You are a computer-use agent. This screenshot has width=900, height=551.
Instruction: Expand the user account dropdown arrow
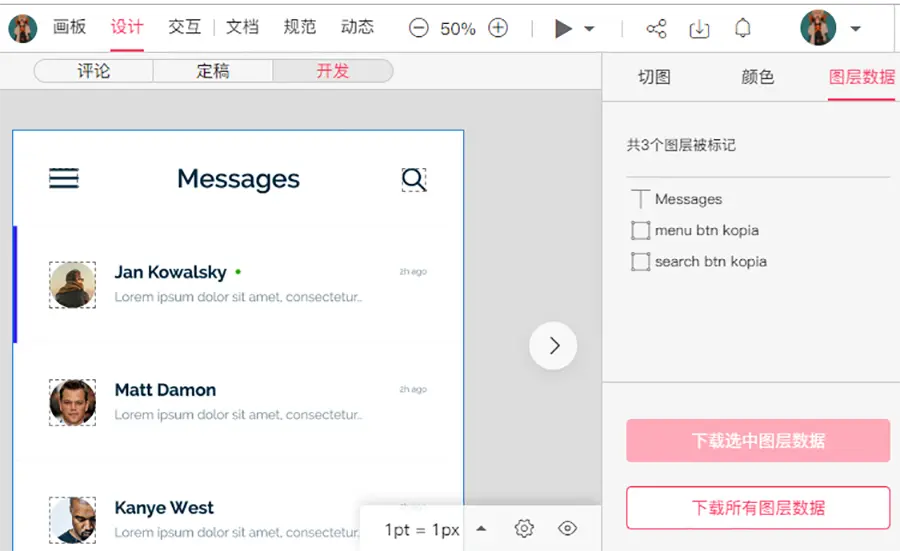point(855,28)
